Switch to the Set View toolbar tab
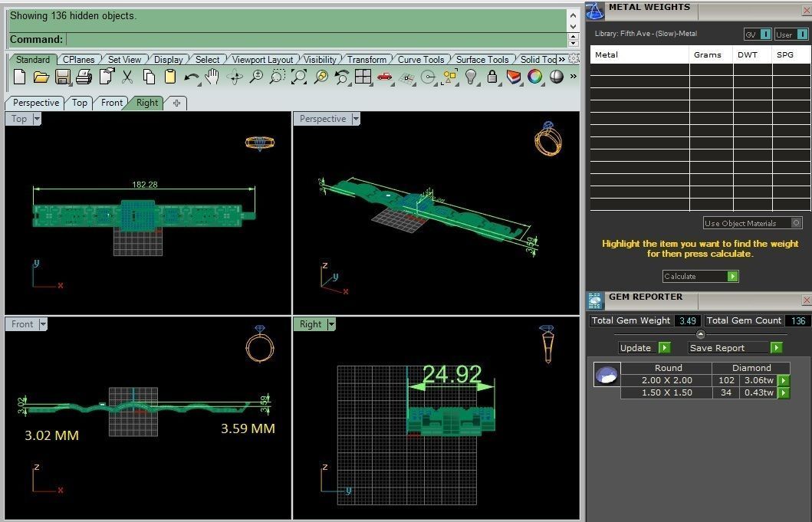The height and width of the screenshot is (522, 812). (124, 60)
